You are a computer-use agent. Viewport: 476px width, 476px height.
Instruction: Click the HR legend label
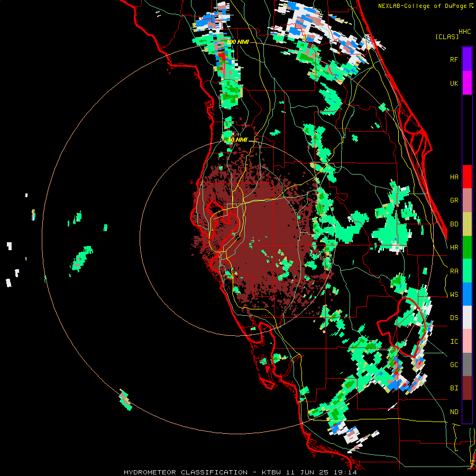454,248
